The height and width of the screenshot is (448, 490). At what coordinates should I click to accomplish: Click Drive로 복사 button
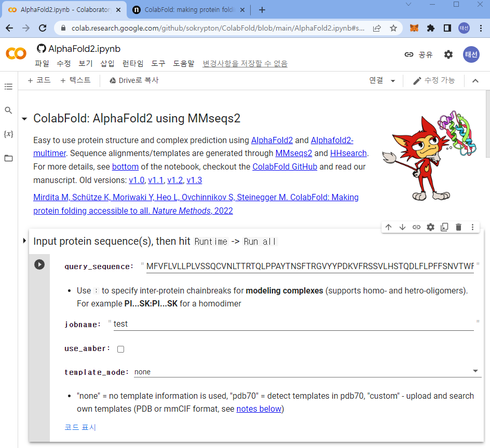pyautogui.click(x=134, y=80)
